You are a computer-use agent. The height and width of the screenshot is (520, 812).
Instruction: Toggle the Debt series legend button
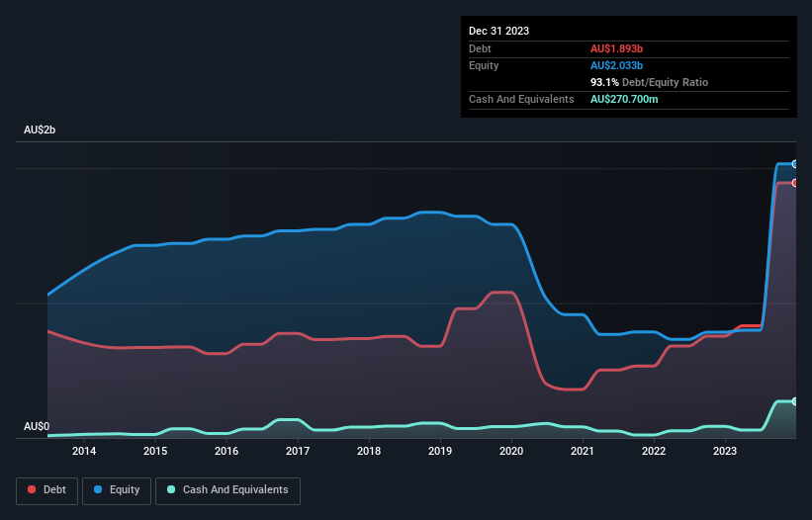point(47,490)
